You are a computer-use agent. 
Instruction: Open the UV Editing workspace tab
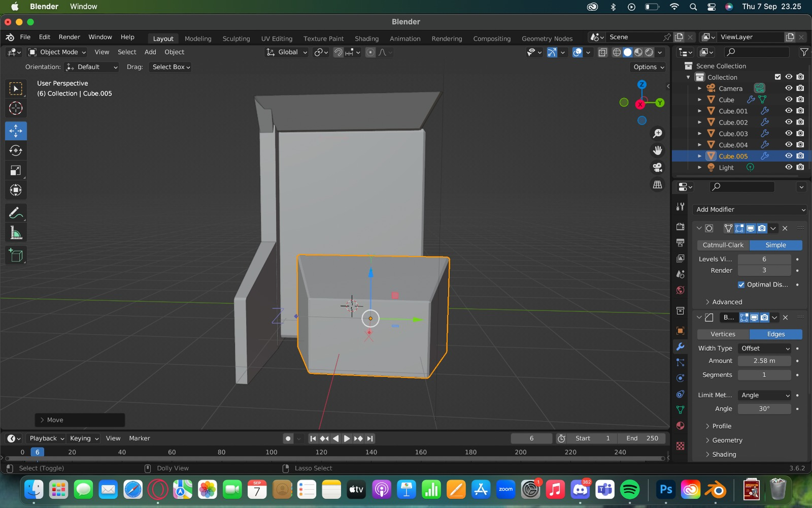pos(277,39)
